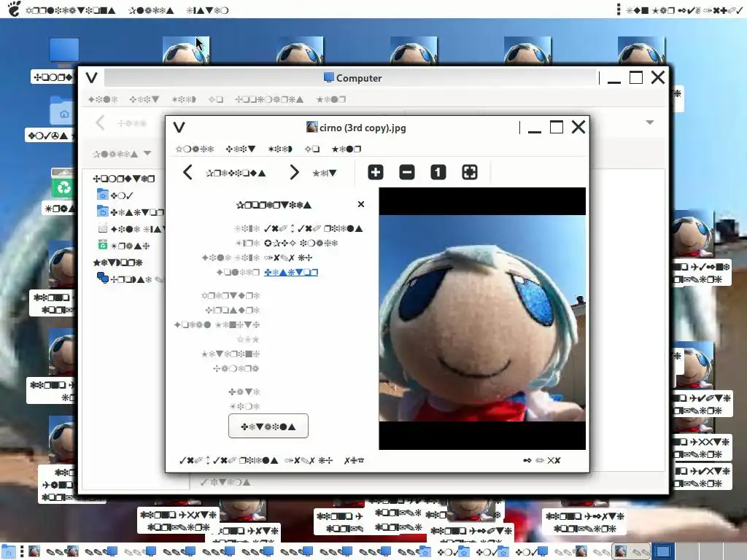747x560 pixels.
Task: Open the Computer window menu (V button)
Action: (91, 77)
